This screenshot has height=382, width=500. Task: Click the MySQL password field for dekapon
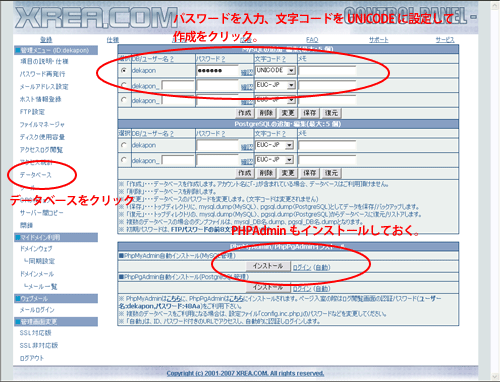[218, 71]
